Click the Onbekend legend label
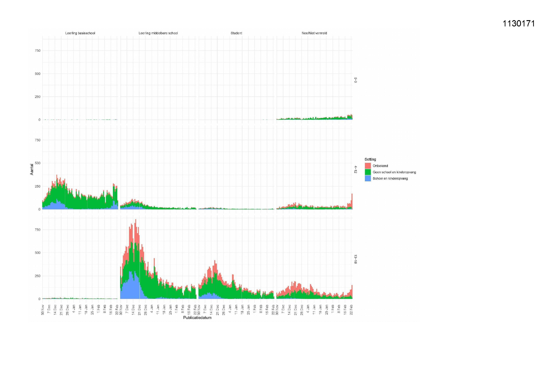Image resolution: width=554 pixels, height=392 pixels. 380,166
